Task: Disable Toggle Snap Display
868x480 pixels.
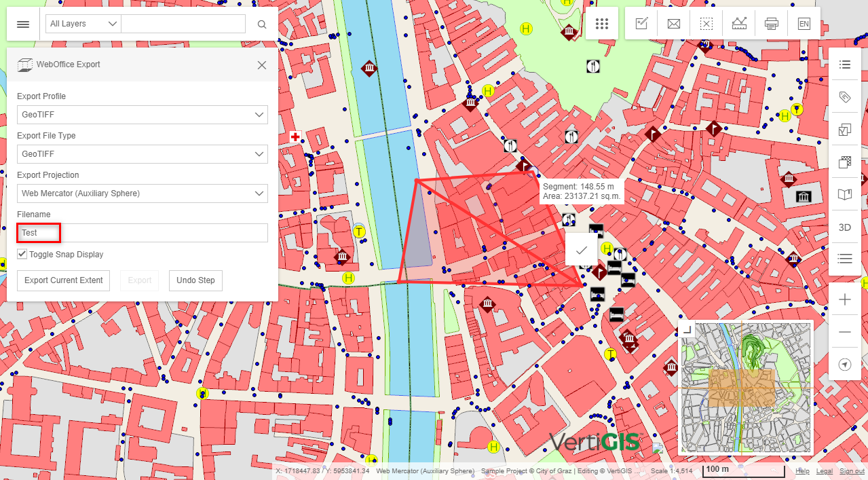Action: [x=22, y=254]
